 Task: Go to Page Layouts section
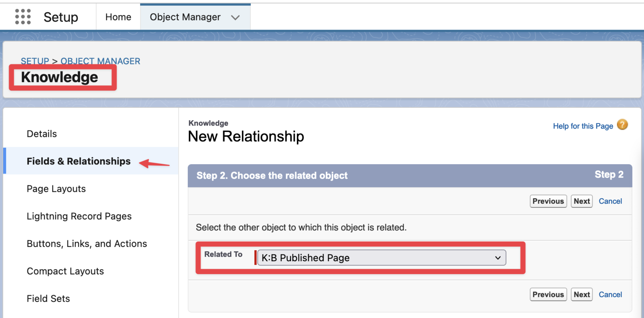(x=56, y=189)
